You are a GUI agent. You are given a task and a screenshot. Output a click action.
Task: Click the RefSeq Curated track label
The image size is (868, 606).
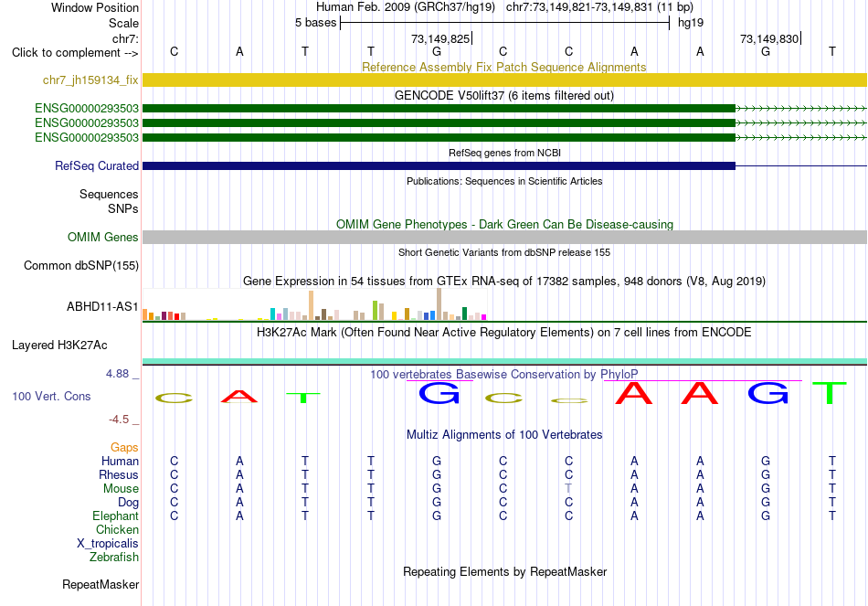point(97,165)
